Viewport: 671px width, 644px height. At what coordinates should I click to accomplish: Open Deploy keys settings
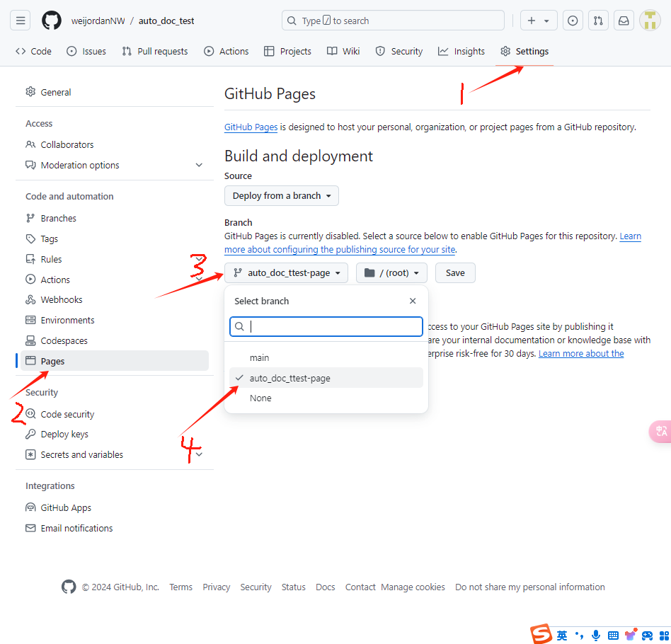pyautogui.click(x=114, y=435)
